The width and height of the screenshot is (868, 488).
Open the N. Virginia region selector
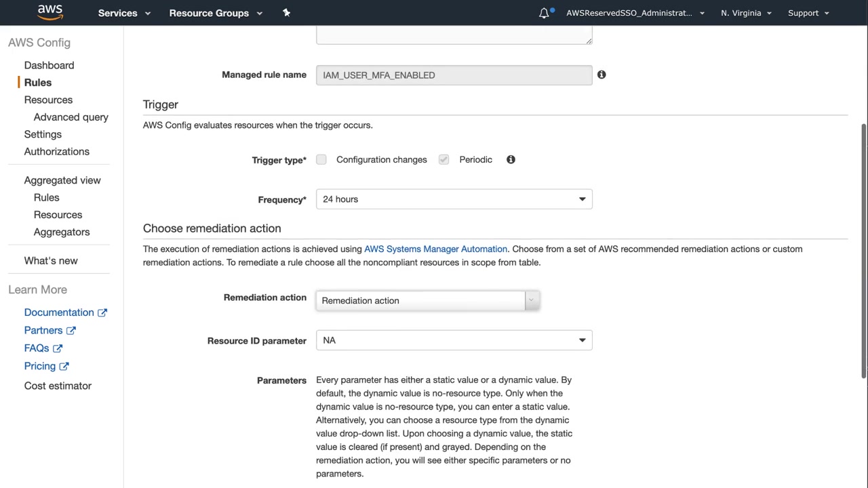click(746, 13)
